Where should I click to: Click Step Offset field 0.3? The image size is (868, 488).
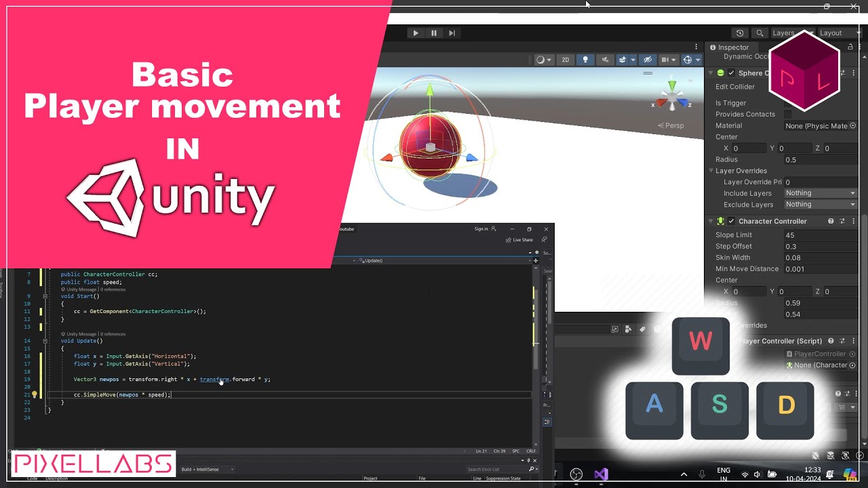pos(820,246)
